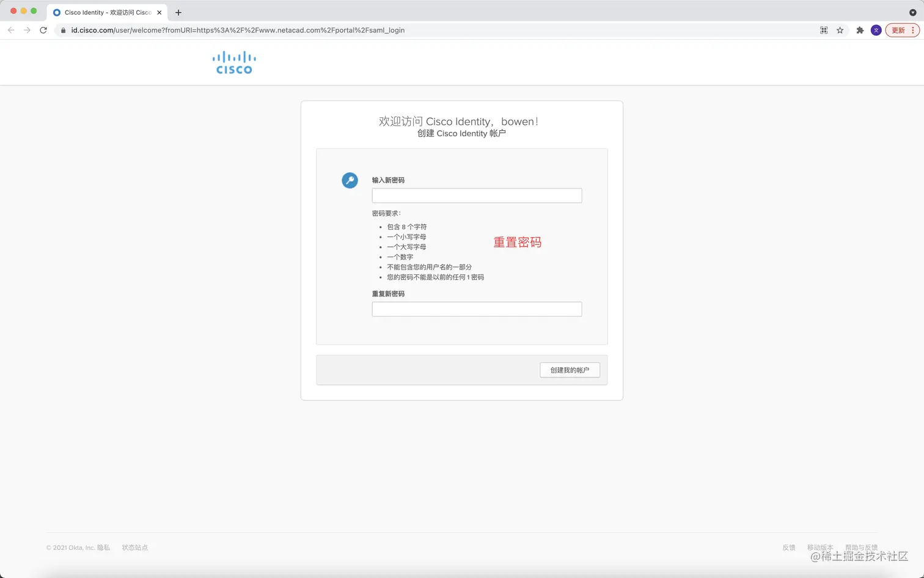Close the Cisco Identity tab

(159, 12)
